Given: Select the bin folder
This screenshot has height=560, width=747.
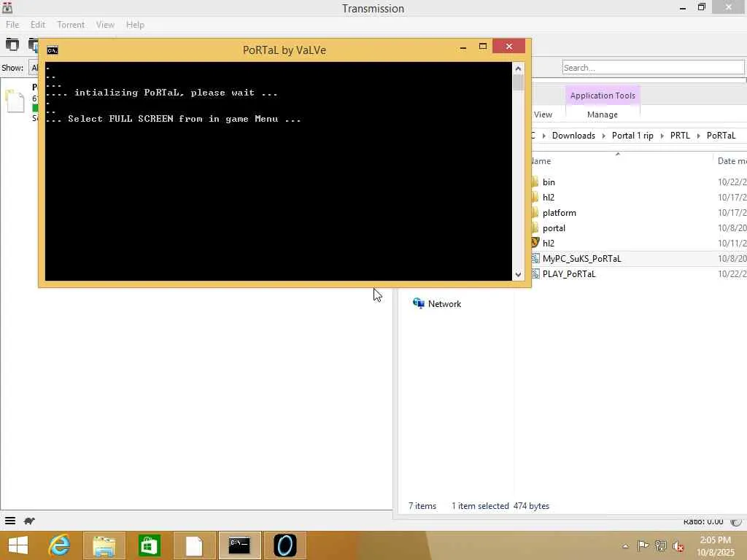Looking at the screenshot, I should [549, 182].
